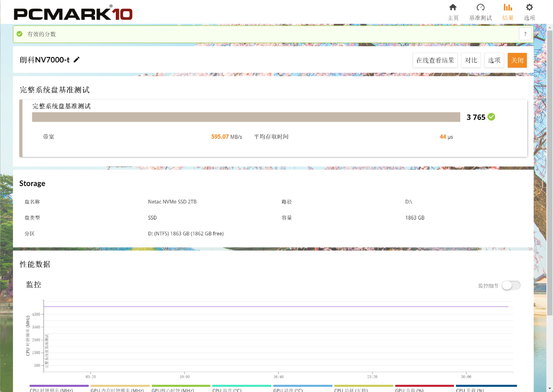Select the 完整系统盘基准测试 score bar
The height and width of the screenshot is (392, 553).
tap(246, 117)
